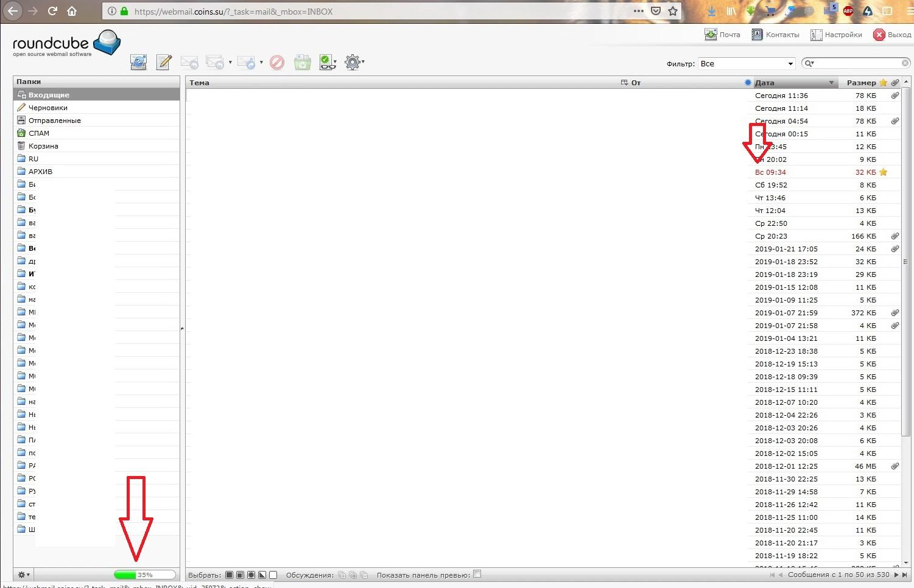Click the flagged star column header icon
The width and height of the screenshot is (914, 588).
coord(884,83)
